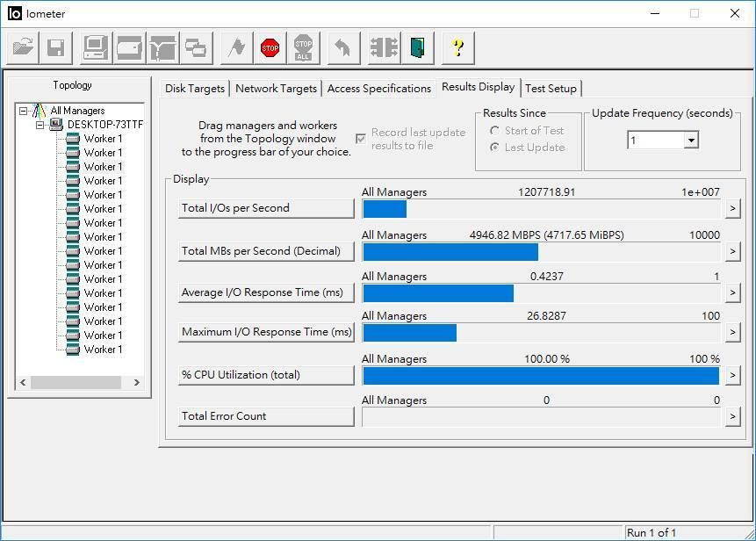756x541 pixels.
Task: Toggle Record last update results to file
Action: point(361,138)
